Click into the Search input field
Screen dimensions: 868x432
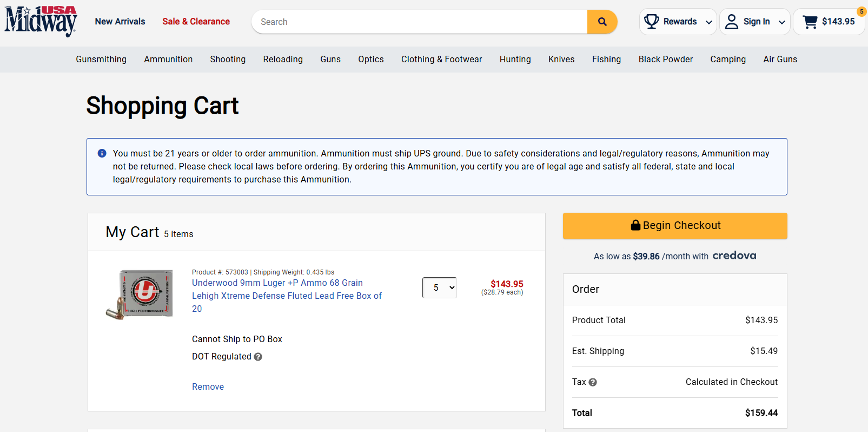(419, 22)
